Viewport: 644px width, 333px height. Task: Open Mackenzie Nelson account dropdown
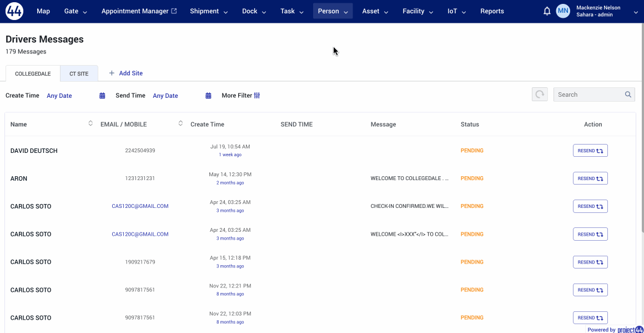[636, 12]
